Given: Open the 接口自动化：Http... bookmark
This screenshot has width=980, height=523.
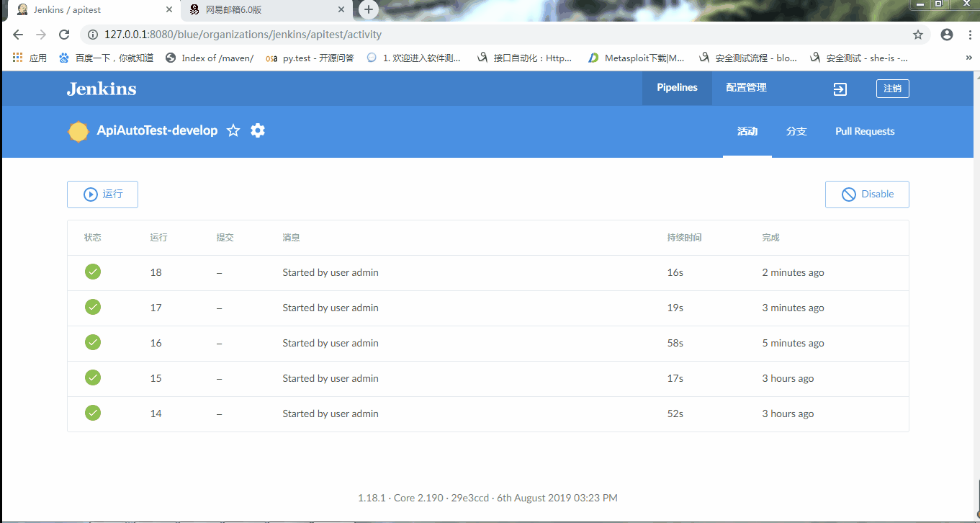Looking at the screenshot, I should [525, 58].
